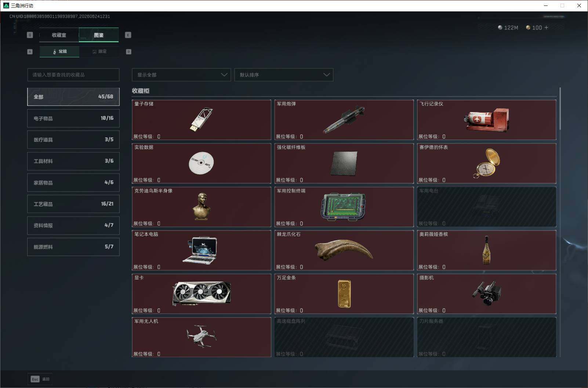The image size is (588, 388).
Task: Select the 军用无人机 drone icon
Action: 202,336
